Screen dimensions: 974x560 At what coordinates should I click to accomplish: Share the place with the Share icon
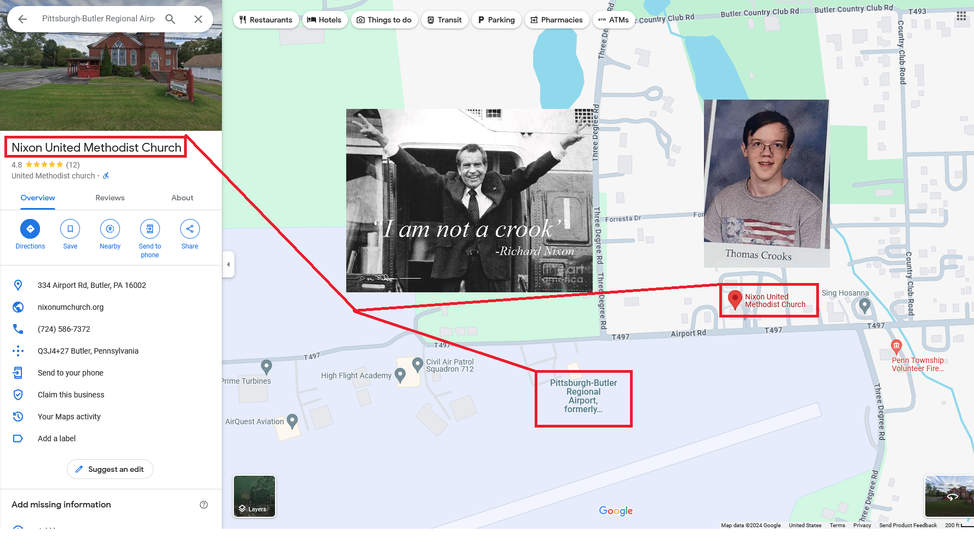click(x=190, y=229)
